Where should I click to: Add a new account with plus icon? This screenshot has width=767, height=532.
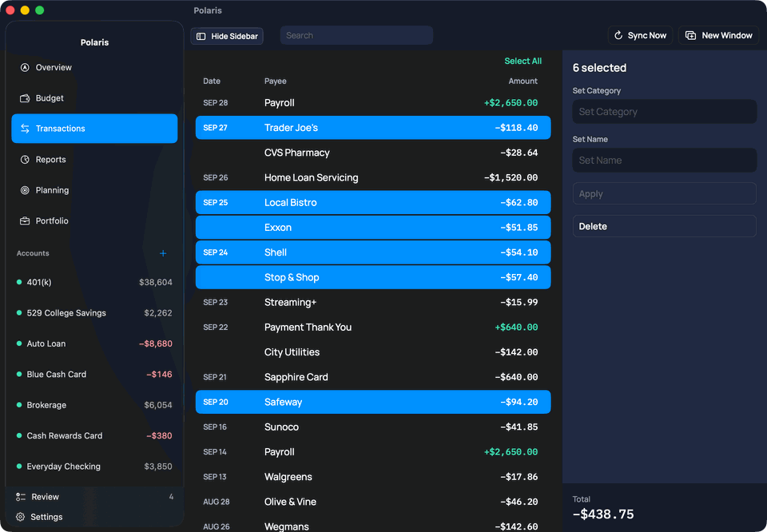(x=163, y=253)
